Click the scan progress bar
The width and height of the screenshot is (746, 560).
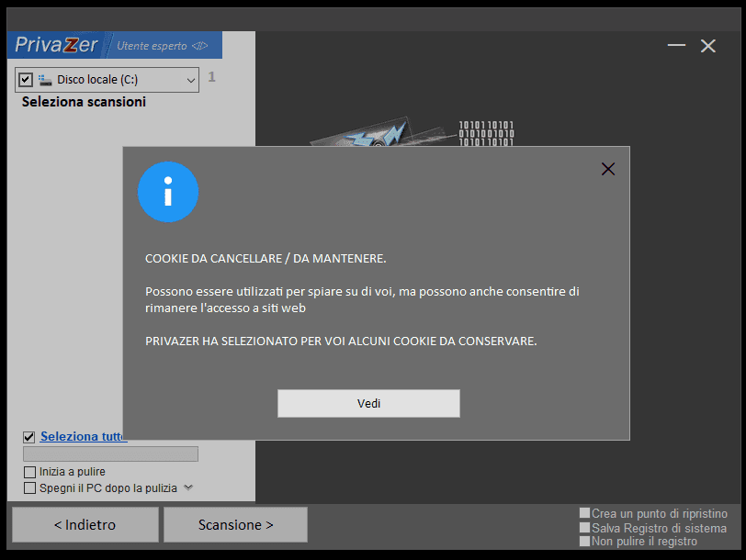point(111,454)
